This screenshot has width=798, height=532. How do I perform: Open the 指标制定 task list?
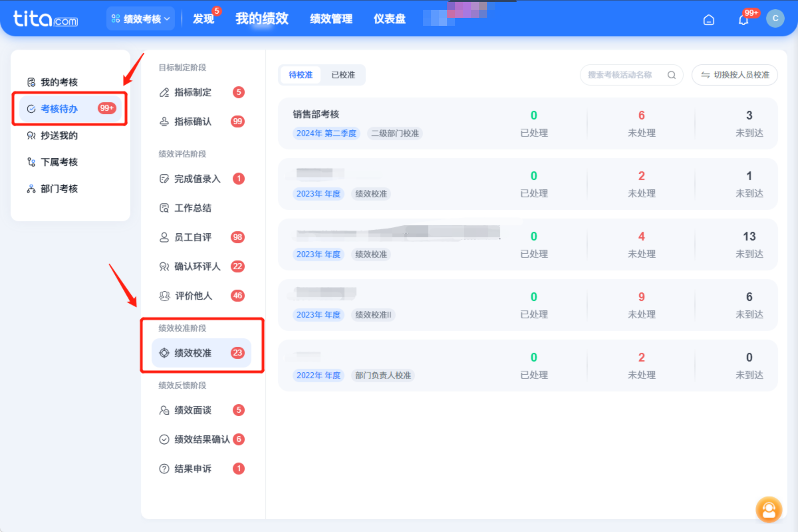(193, 92)
